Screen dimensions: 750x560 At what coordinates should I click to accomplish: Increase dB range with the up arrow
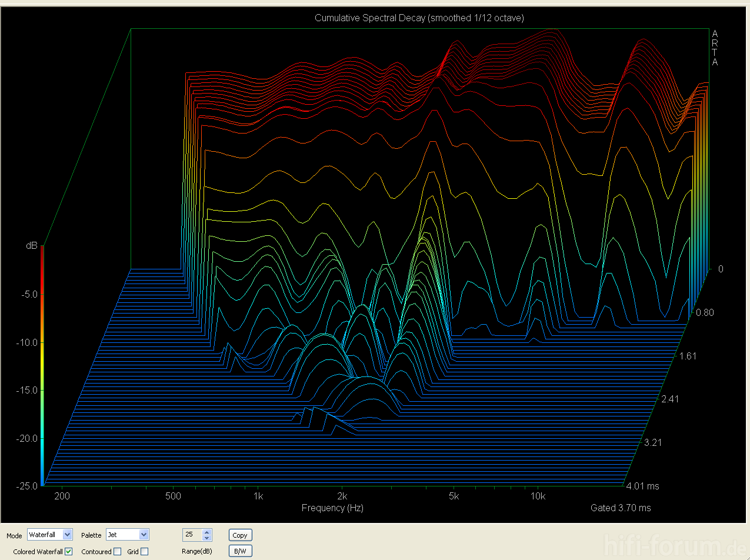click(x=206, y=532)
